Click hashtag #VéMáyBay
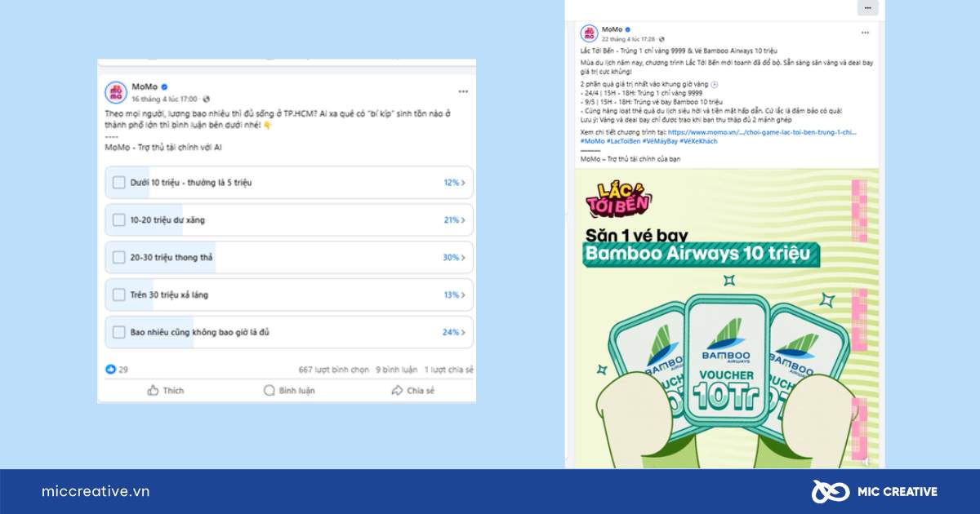 (x=659, y=140)
